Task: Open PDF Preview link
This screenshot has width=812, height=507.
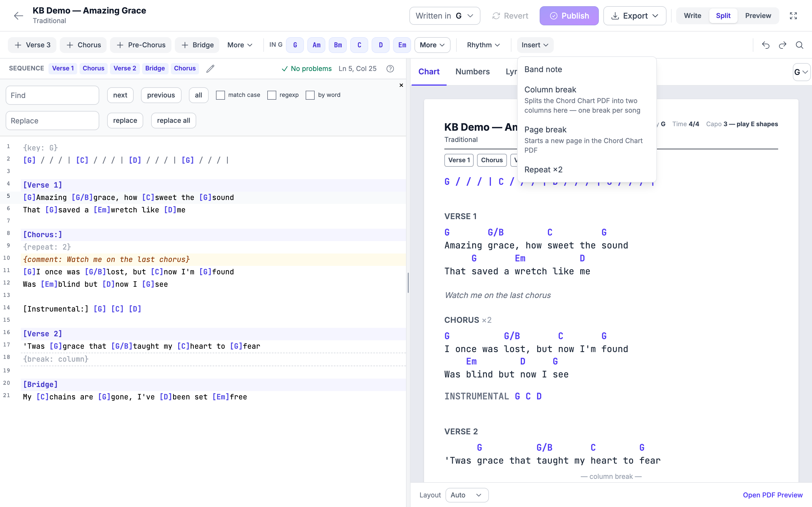Action: [773, 495]
